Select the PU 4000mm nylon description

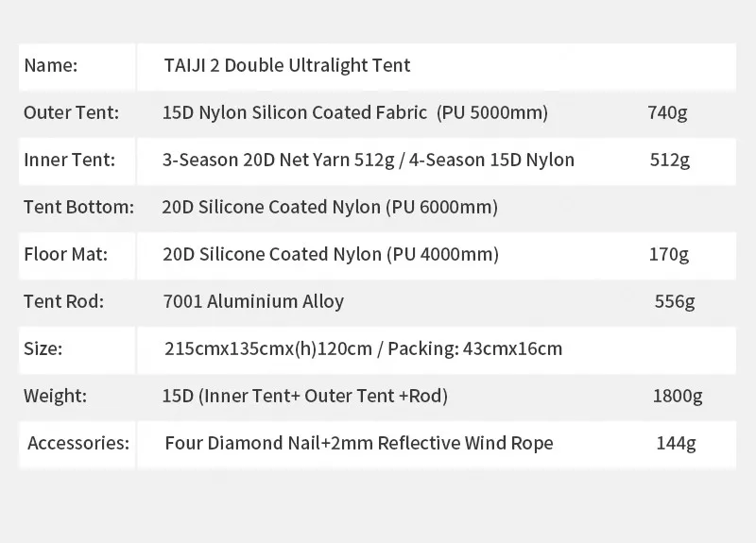[331, 254]
